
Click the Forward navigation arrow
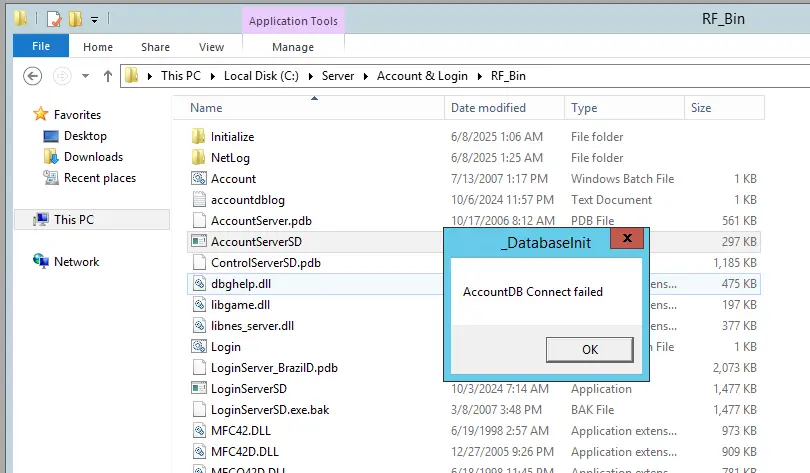pos(62,76)
